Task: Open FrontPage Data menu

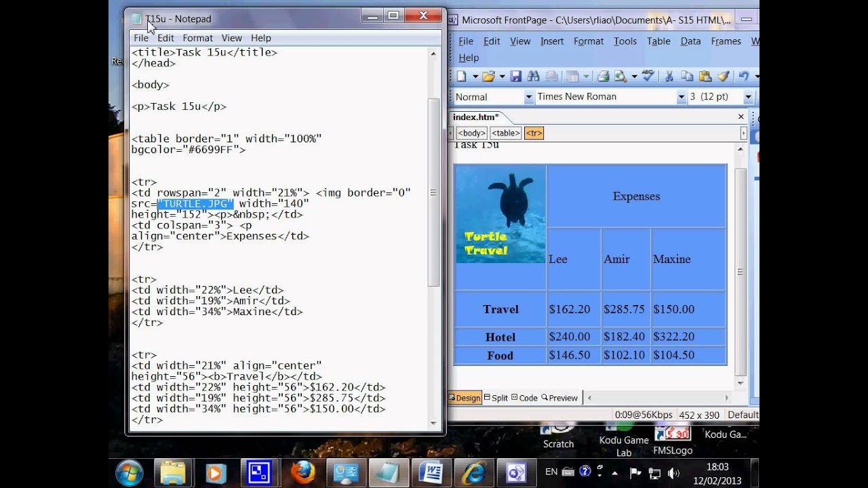Action: [690, 41]
